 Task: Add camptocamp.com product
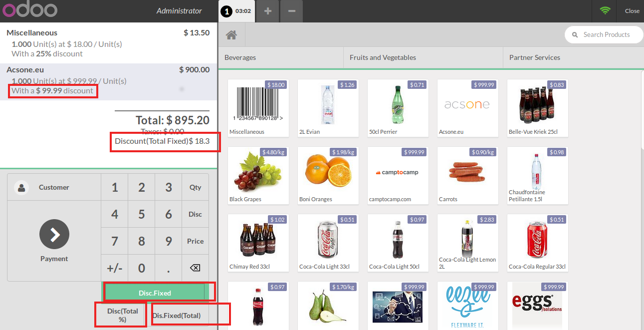398,175
